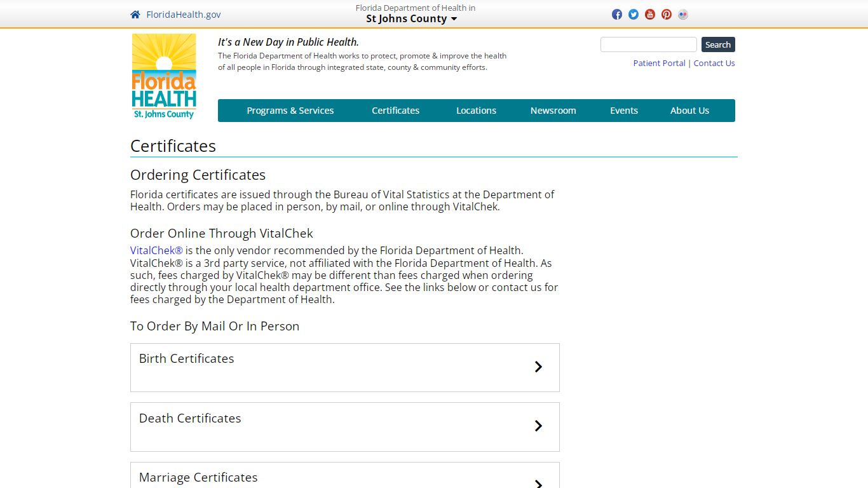
Task: Follow the Contact Us link
Action: click(x=714, y=63)
